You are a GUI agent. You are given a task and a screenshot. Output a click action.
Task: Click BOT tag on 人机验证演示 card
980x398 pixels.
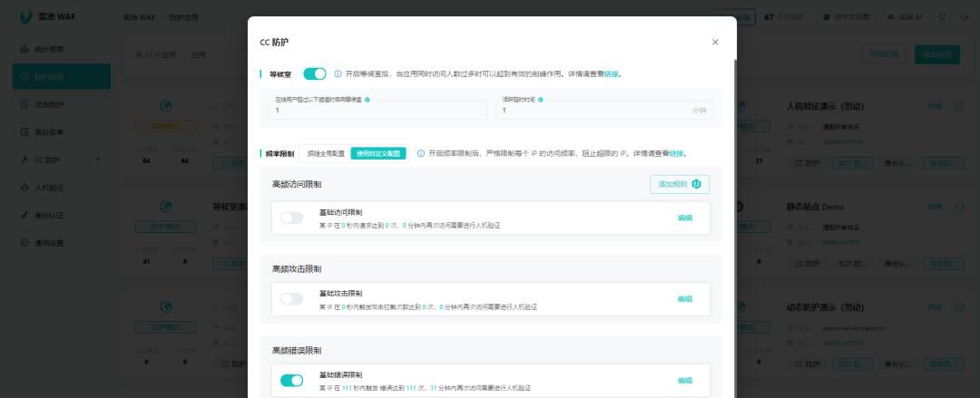850,163
